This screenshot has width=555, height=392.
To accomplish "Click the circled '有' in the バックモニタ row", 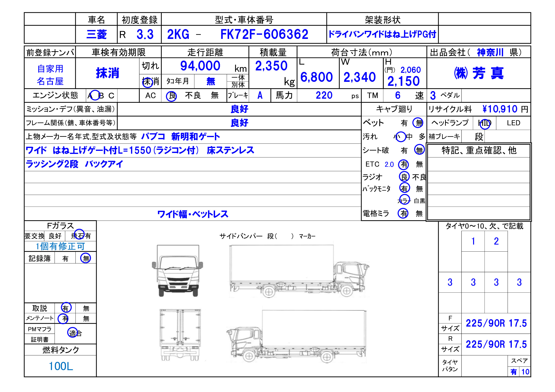I will (x=405, y=188).
